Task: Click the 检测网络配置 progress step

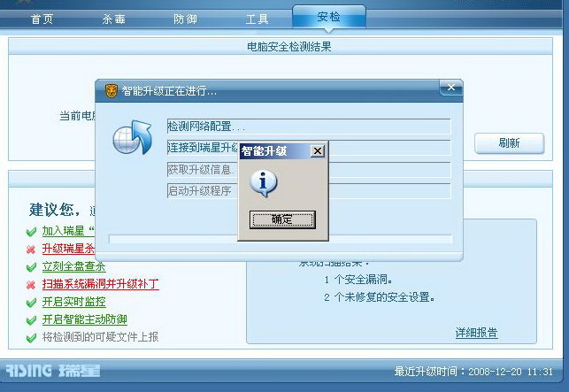Action: point(309,127)
